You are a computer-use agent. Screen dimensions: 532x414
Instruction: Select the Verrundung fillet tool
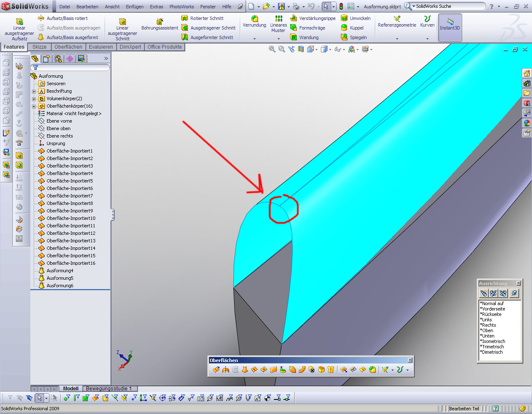click(x=254, y=22)
